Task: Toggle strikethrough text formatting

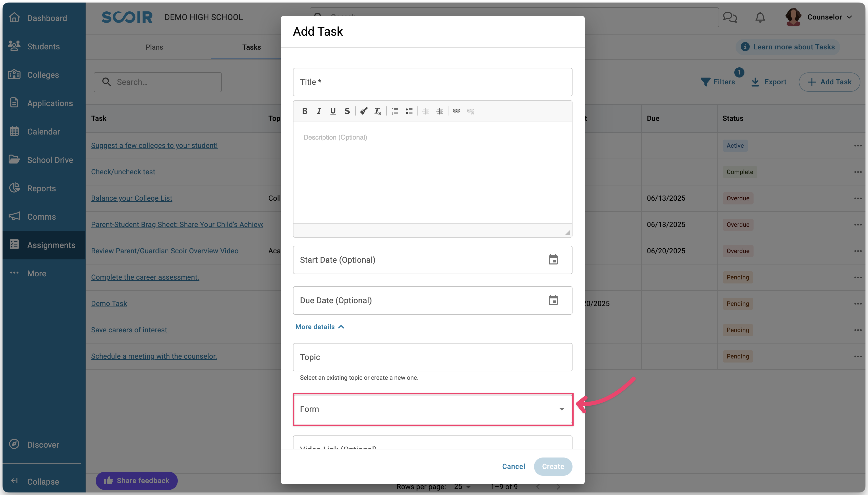Action: coord(347,111)
